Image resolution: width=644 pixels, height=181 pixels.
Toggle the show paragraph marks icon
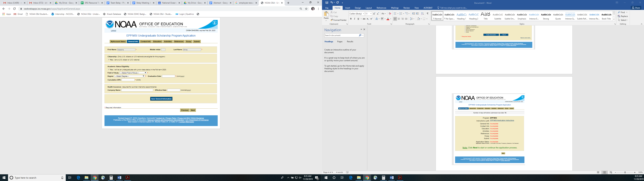tap(427, 14)
